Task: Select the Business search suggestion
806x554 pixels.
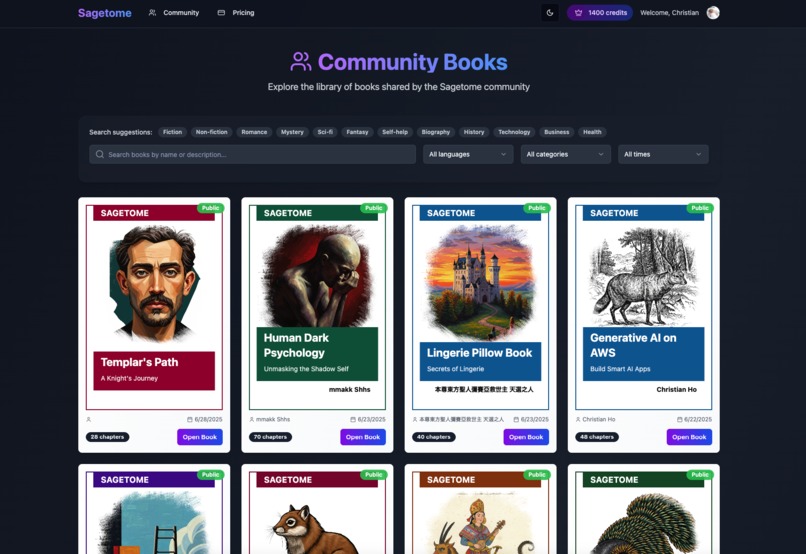Action: click(x=557, y=132)
